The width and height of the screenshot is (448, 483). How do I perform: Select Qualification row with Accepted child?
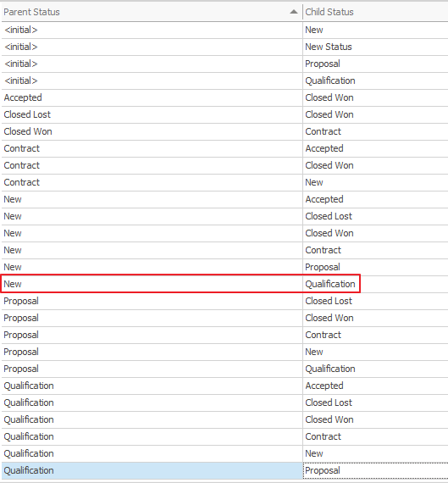[x=224, y=386]
